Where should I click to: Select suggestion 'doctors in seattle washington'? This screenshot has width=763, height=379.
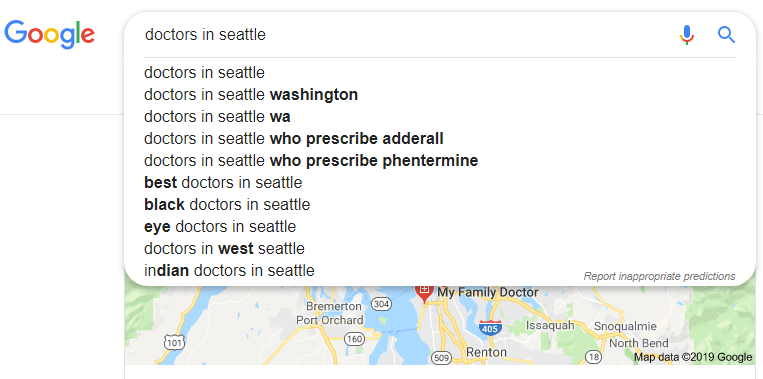[440, 95]
